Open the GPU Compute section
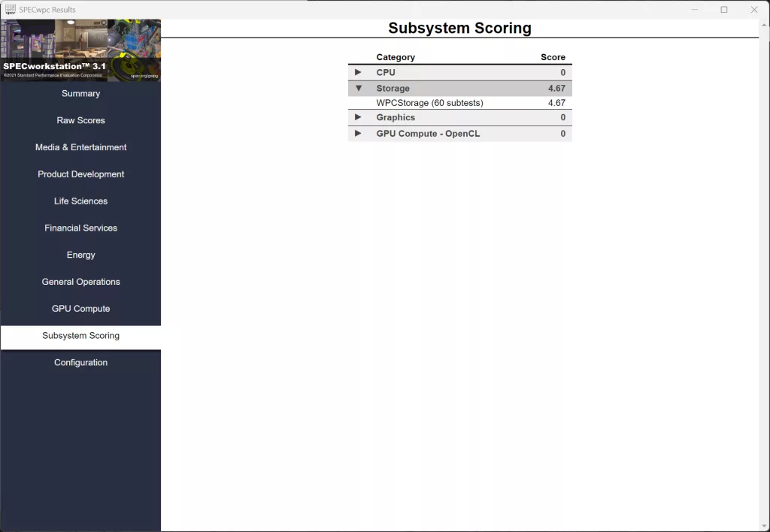Screen dimensions: 770x532 [x=80, y=309]
